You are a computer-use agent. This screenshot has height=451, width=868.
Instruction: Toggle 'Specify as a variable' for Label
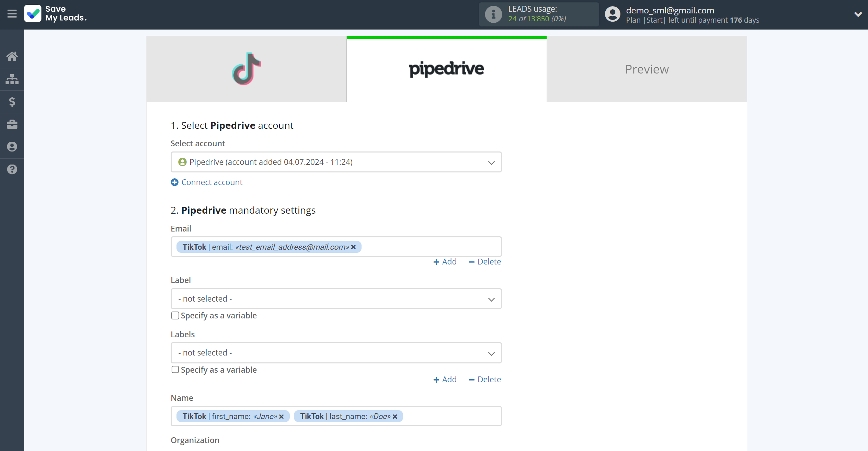tap(174, 315)
